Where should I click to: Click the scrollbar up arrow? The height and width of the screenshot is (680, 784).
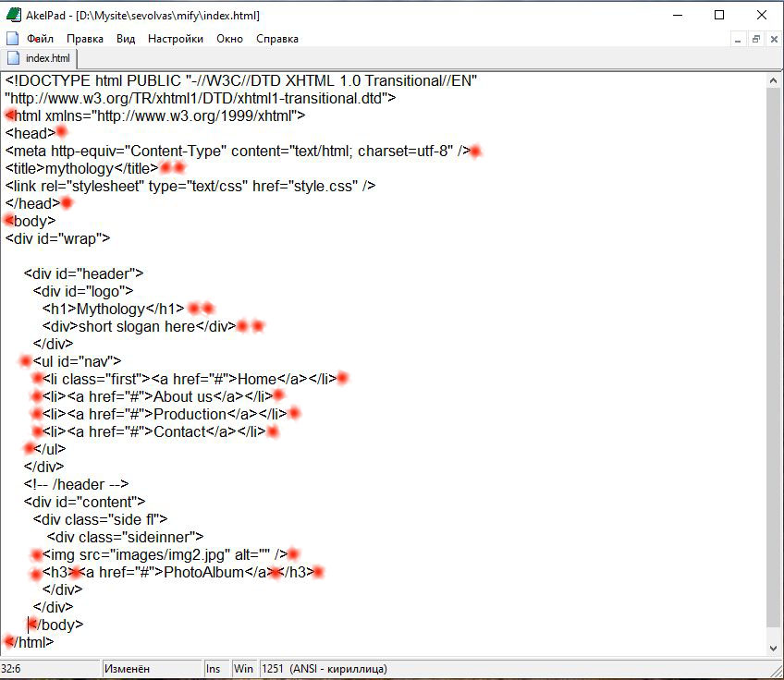(x=774, y=80)
